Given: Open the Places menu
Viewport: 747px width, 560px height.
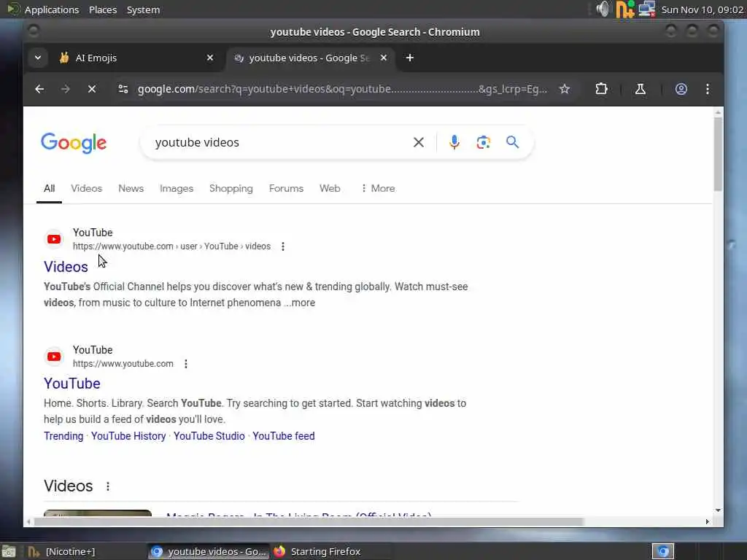Looking at the screenshot, I should pyautogui.click(x=103, y=9).
